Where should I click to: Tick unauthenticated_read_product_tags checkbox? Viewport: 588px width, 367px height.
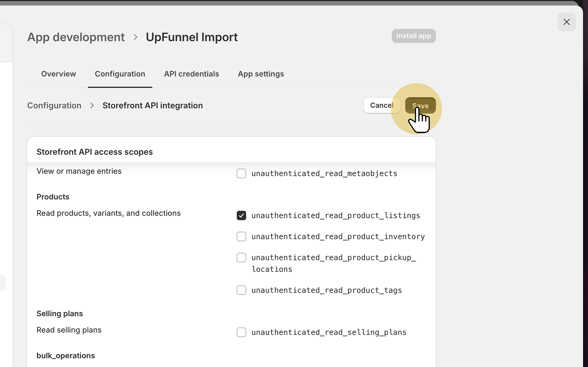[241, 290]
